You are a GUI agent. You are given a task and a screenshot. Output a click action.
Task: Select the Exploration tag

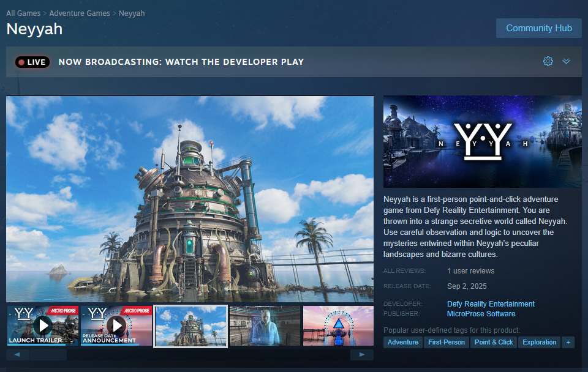pos(539,342)
